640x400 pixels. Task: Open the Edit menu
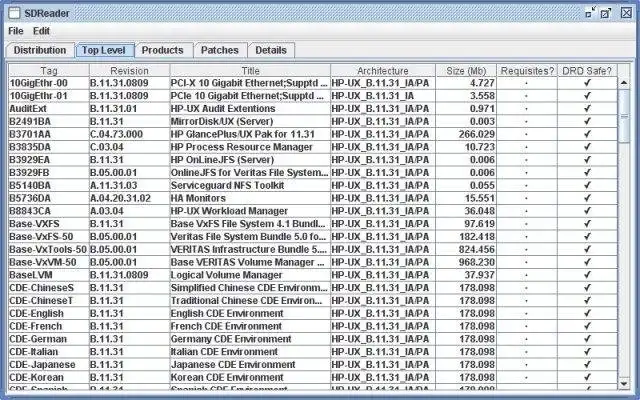(41, 31)
